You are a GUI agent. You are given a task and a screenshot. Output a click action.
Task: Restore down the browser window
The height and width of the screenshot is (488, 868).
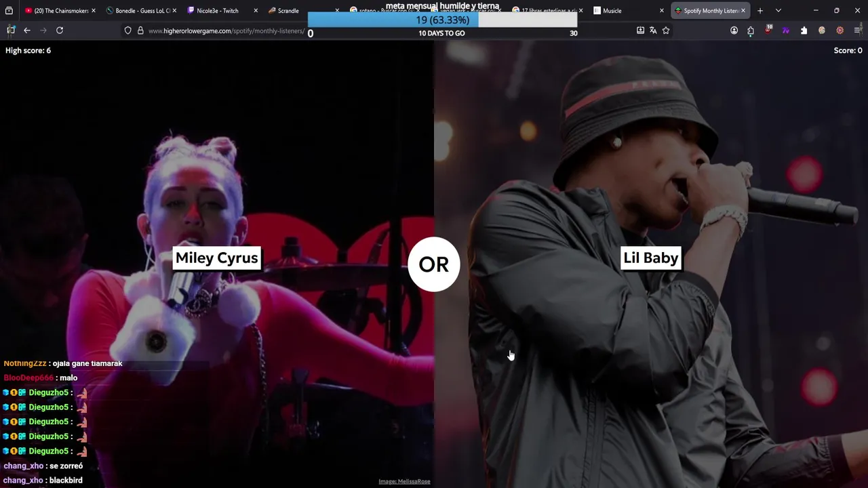pos(837,11)
